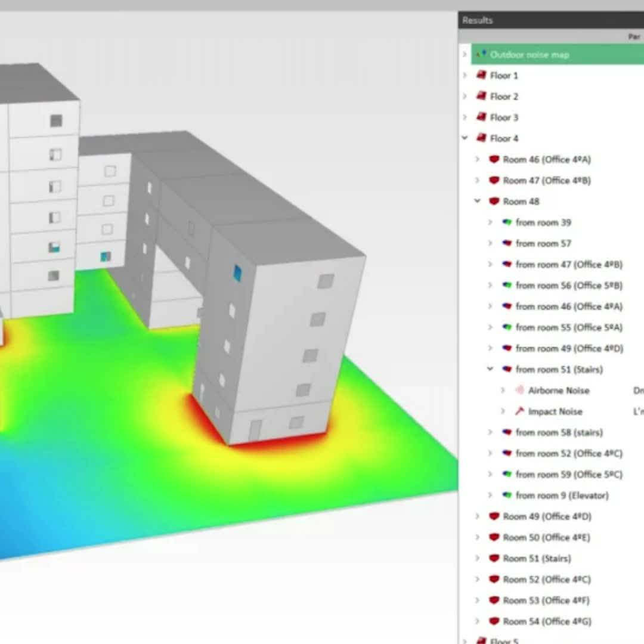Select from room 55 (Office 5ºA)
This screenshot has height=644, width=644.
(x=569, y=327)
